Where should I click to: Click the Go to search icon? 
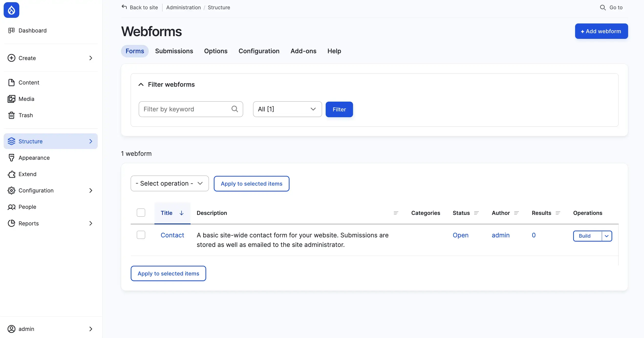[x=603, y=8]
